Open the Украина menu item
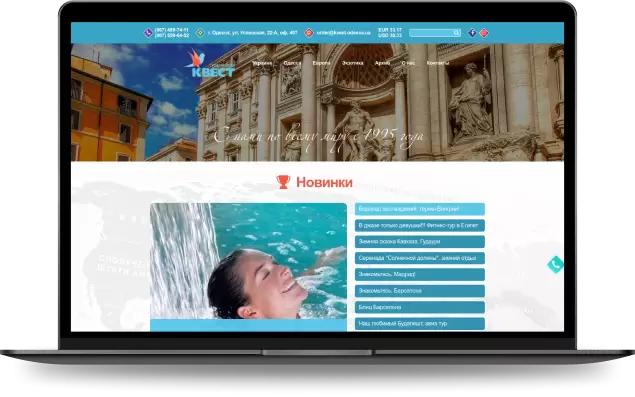This screenshot has width=635, height=397. tap(262, 63)
